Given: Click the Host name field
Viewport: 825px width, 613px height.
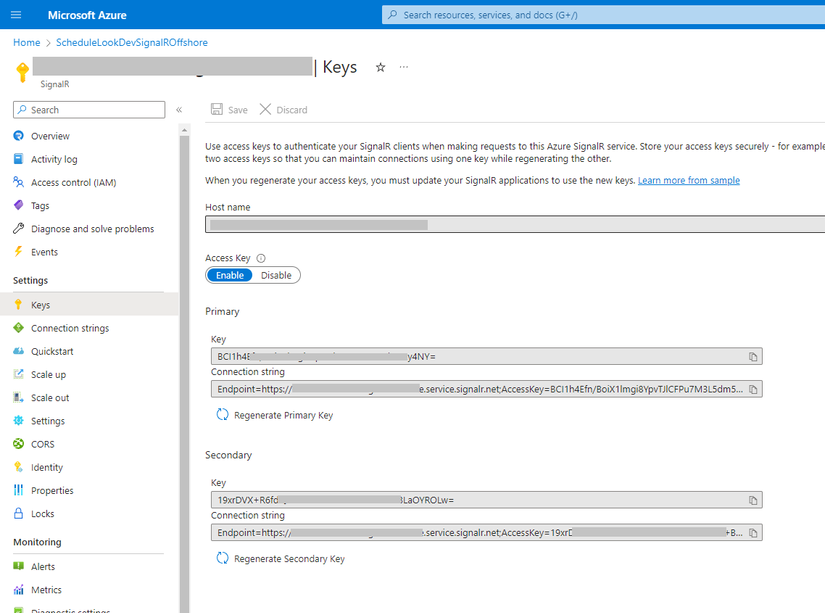Looking at the screenshot, I should click(x=515, y=225).
